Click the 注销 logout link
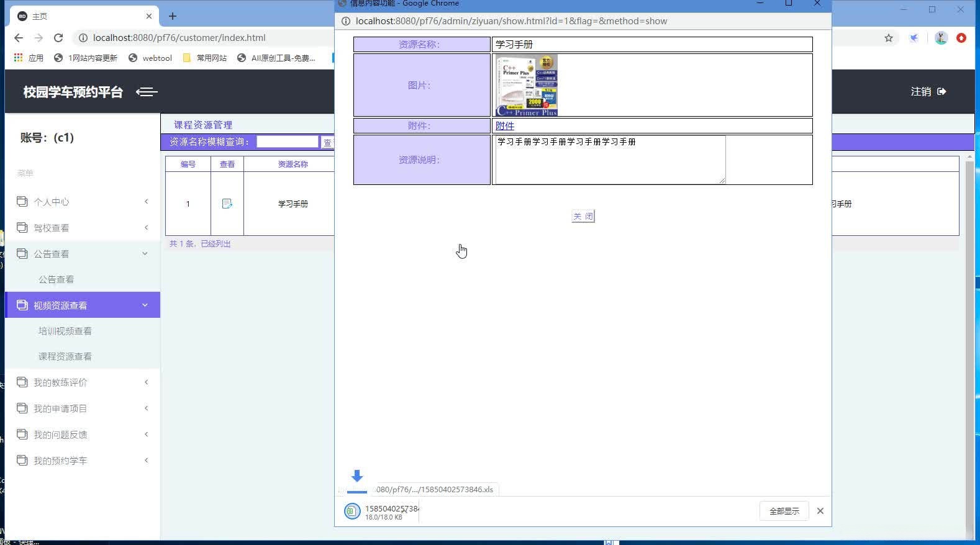 921,91
